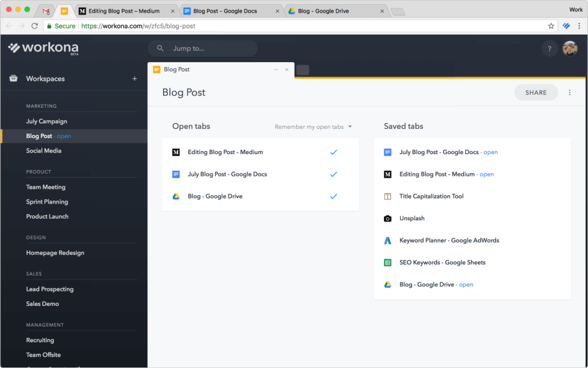Click the Google Sheets icon for SEO Keywords
The height and width of the screenshot is (368, 588).
click(x=388, y=262)
